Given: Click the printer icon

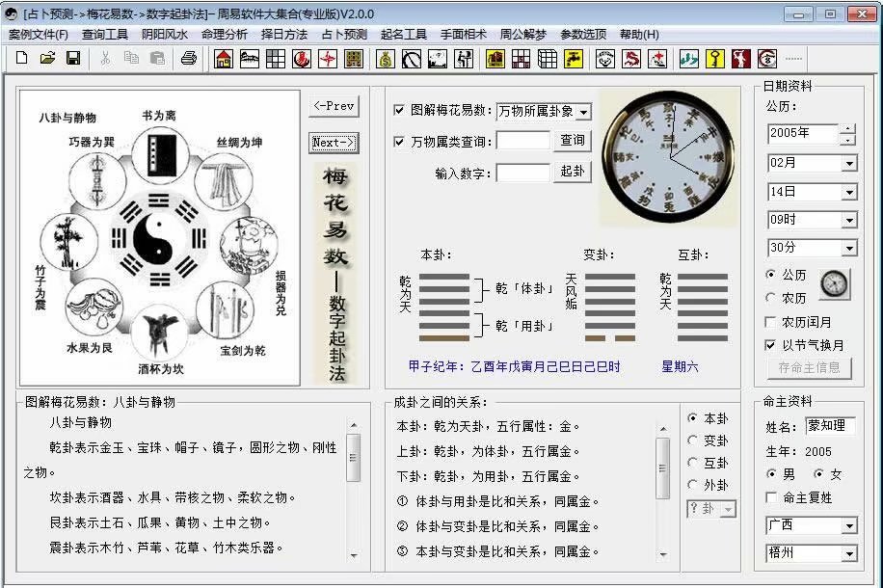Looking at the screenshot, I should [x=189, y=59].
